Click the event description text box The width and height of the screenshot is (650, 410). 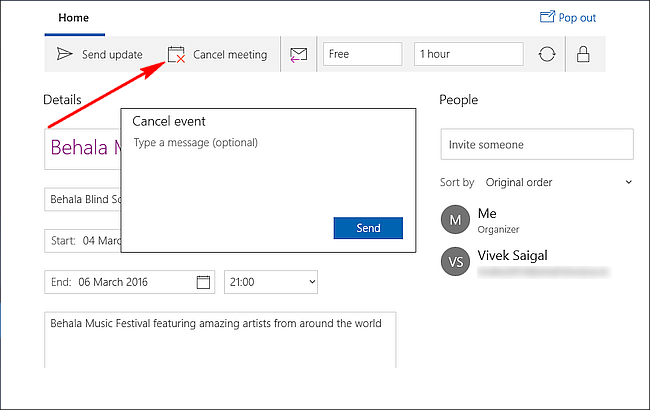pyautogui.click(x=220, y=340)
